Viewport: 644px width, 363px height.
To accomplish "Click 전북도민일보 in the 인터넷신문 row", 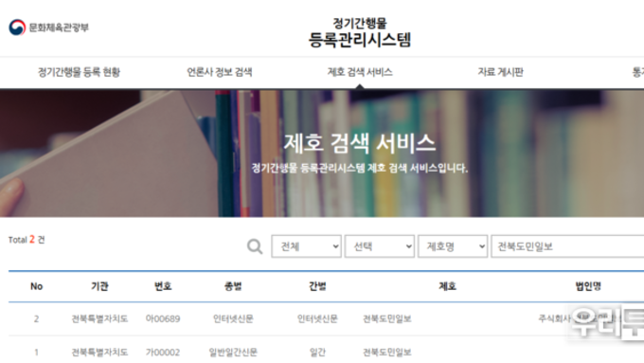I will (x=387, y=319).
